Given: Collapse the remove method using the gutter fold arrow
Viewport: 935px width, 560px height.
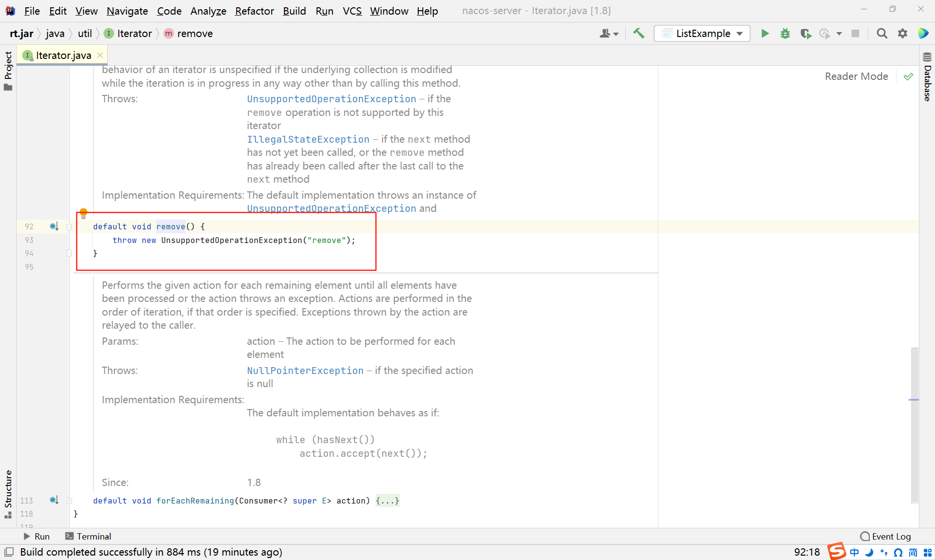Looking at the screenshot, I should (x=70, y=226).
